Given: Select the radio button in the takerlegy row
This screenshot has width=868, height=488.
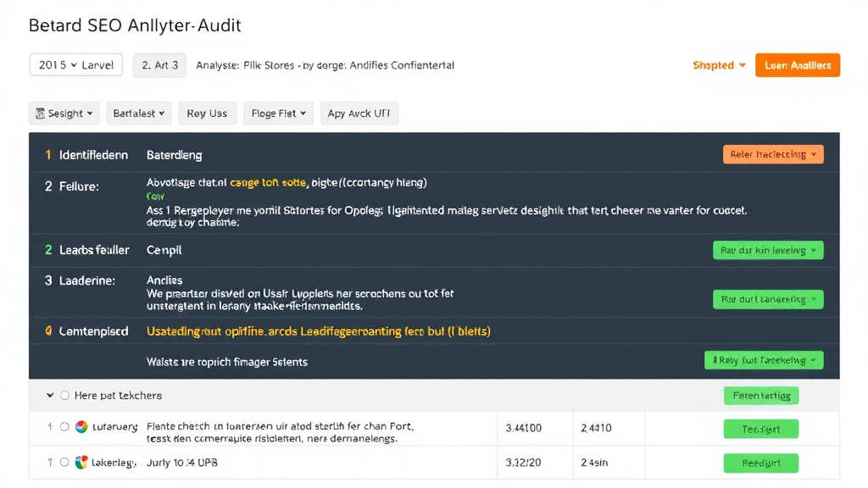Looking at the screenshot, I should (64, 463).
